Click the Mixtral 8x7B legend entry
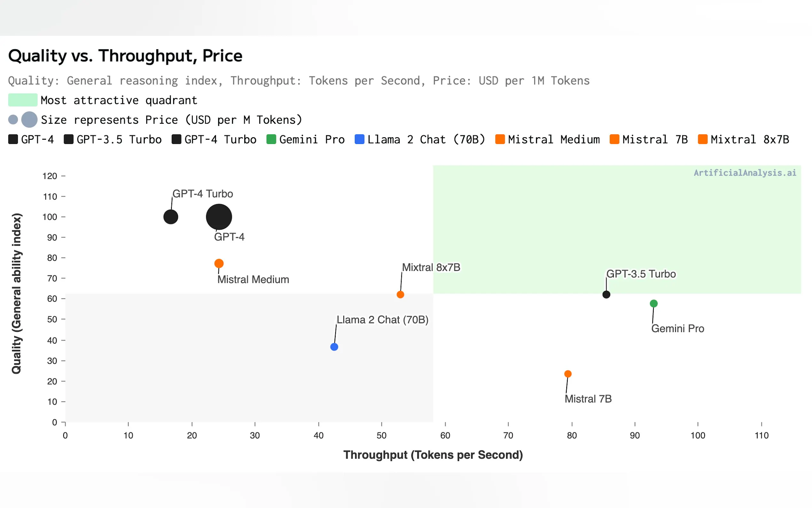 pos(743,139)
